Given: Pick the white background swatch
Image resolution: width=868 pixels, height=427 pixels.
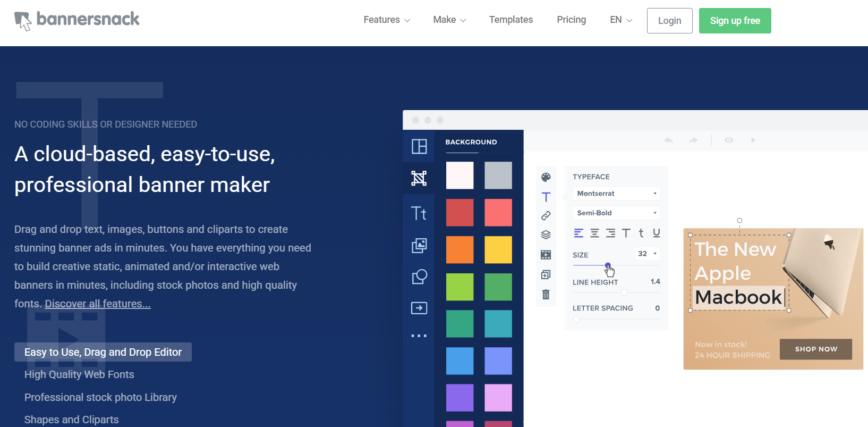Looking at the screenshot, I should pyautogui.click(x=459, y=175).
